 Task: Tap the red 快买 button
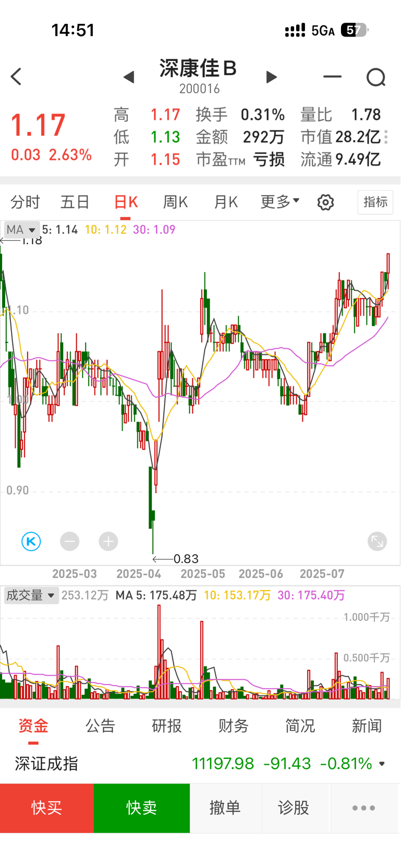(x=47, y=808)
